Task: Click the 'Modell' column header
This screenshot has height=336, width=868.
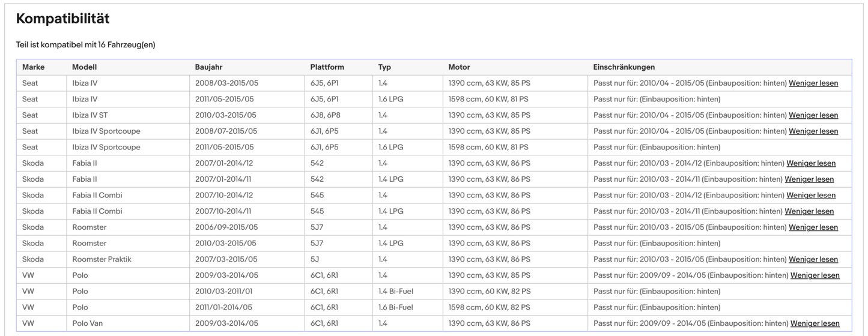Action: 84,67
